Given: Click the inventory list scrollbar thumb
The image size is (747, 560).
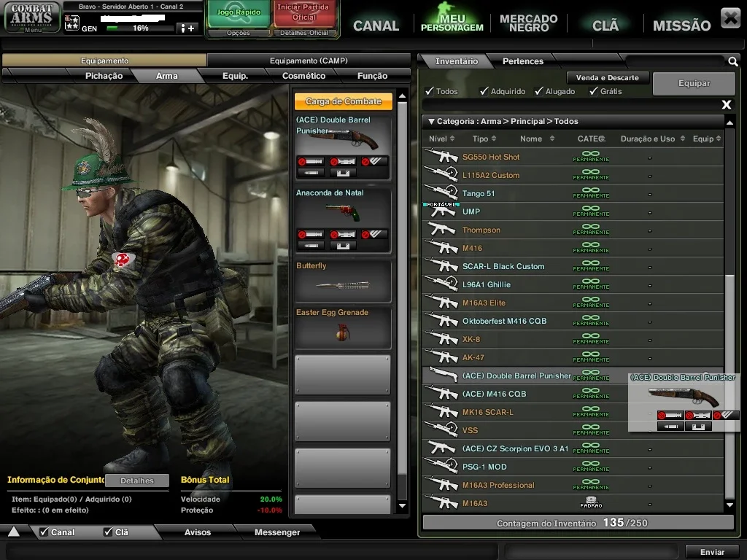Looking at the screenshot, I should (729, 386).
